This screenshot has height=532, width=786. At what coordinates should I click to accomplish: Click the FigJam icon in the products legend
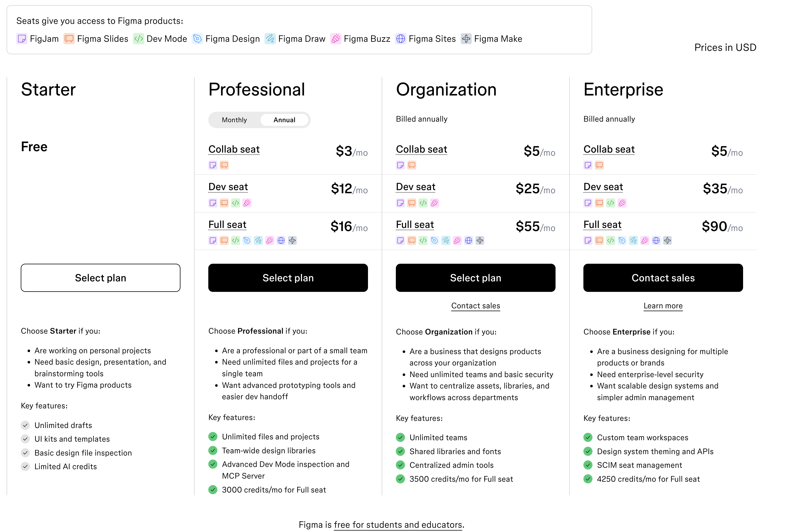tap(22, 39)
